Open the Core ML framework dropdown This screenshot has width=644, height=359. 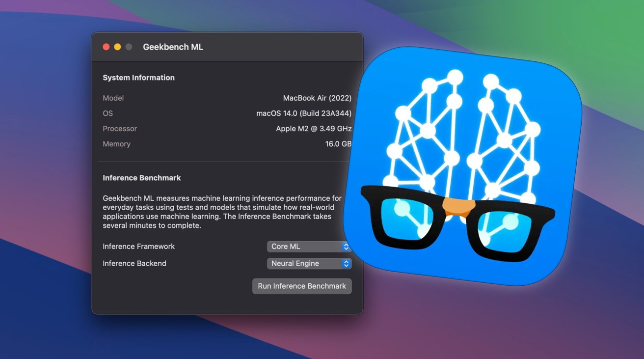309,247
